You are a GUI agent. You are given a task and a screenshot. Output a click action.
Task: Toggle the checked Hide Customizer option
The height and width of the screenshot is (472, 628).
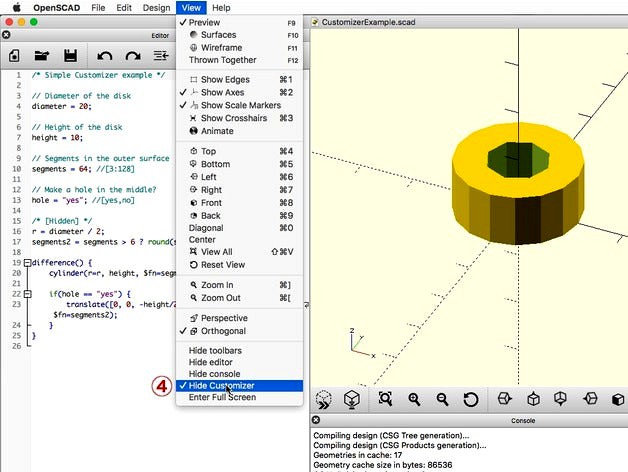point(221,385)
